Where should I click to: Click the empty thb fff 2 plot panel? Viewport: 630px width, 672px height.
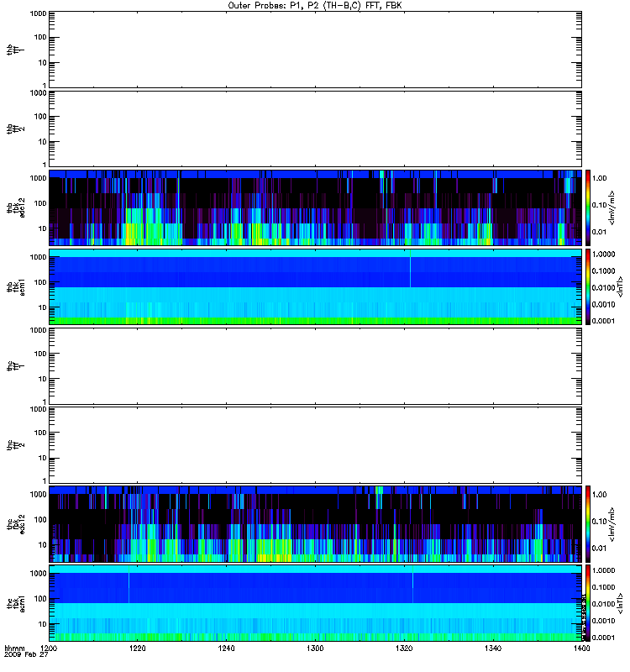(316, 129)
